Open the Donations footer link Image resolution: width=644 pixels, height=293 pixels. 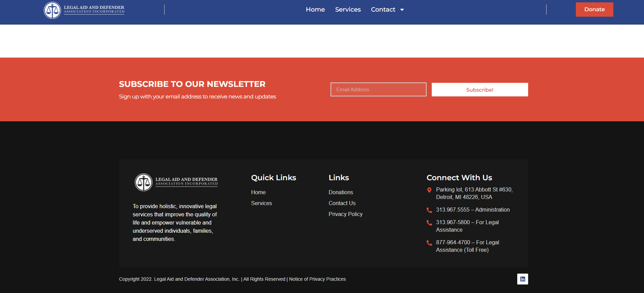point(341,192)
